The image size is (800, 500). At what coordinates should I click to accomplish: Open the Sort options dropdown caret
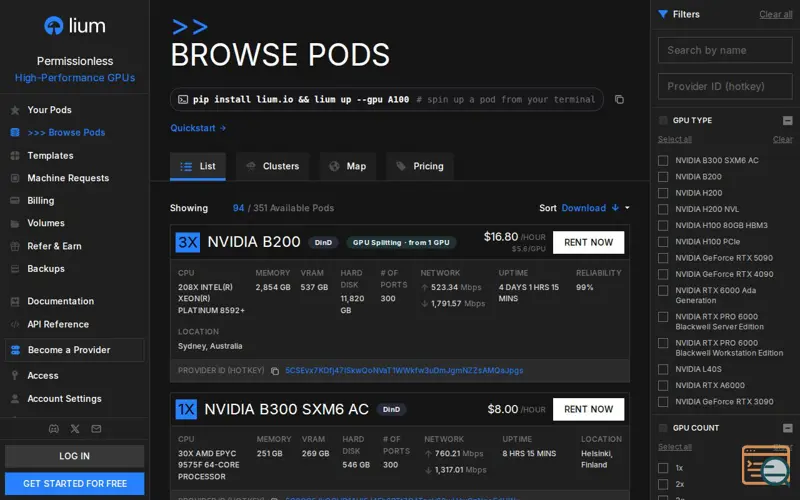(x=627, y=208)
